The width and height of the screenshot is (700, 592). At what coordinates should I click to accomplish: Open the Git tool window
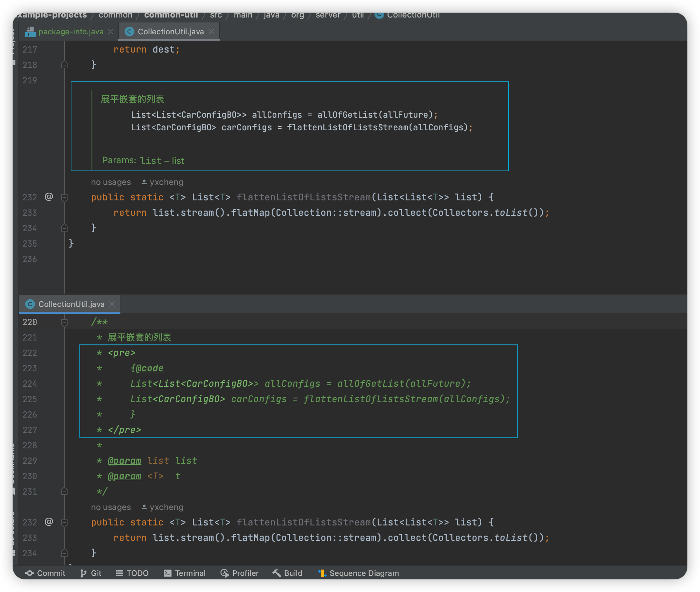[91, 573]
